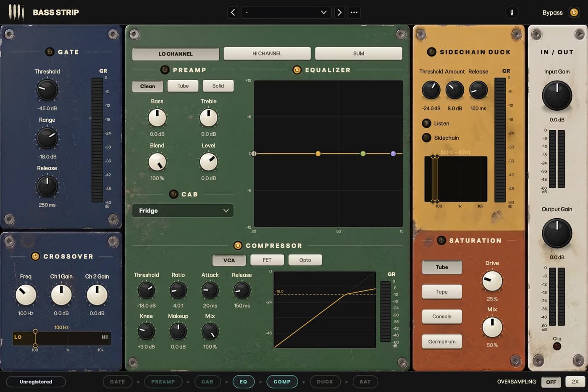Switch to the LO CHANNEL tab
Screen dimensions: 588x392
pos(176,54)
